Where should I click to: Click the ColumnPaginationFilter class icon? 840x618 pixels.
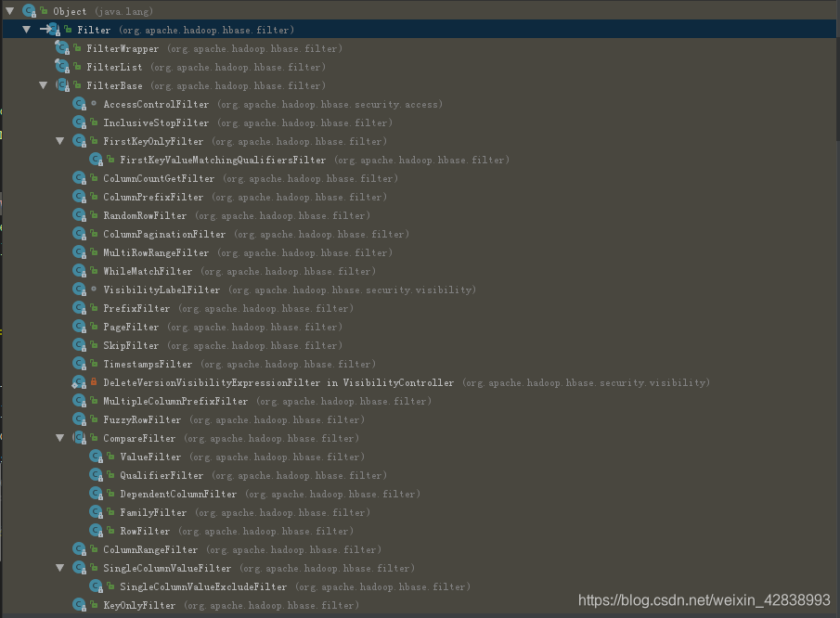click(79, 234)
